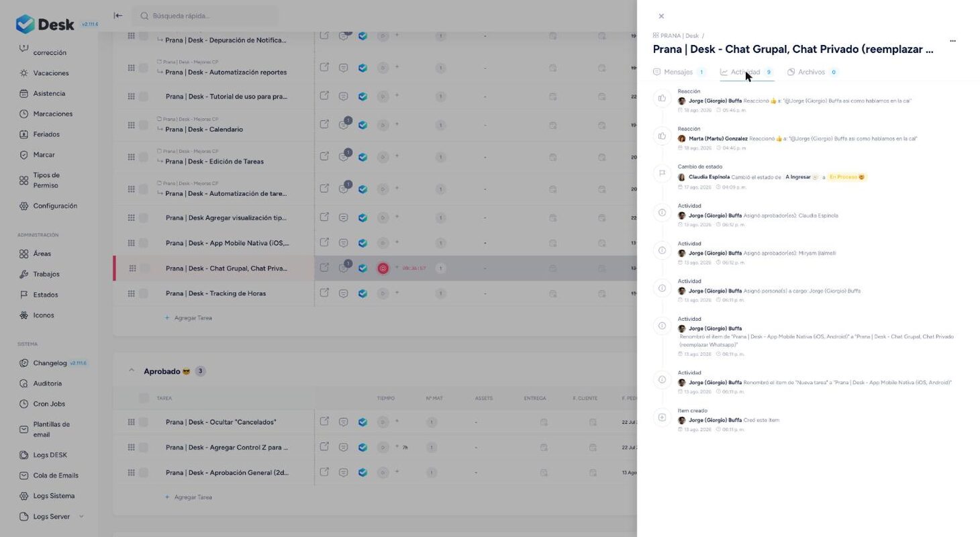Open Áreas under Administración
Screen dimensions: 980x537
(x=42, y=254)
